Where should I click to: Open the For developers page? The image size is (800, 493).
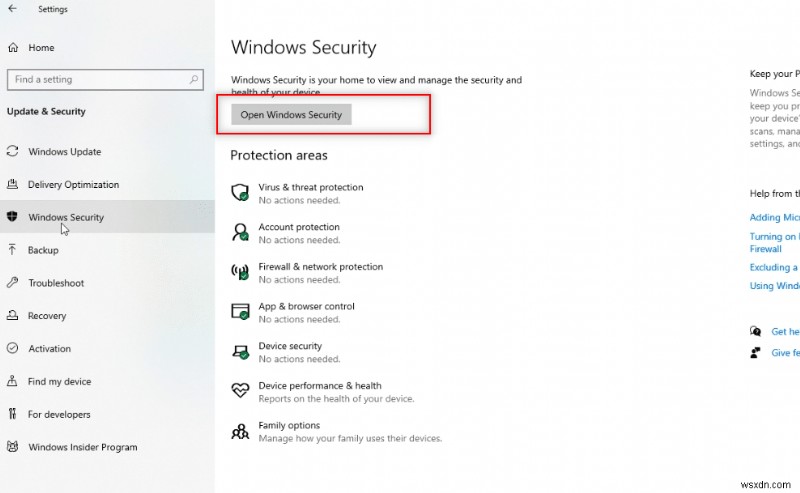click(59, 415)
